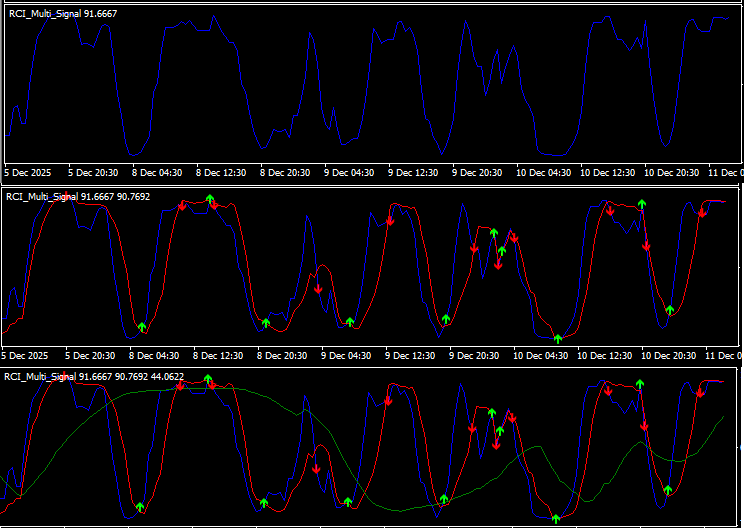
Task: Click "8 Dec 04:30" on top panel time axis
Action: pyautogui.click(x=155, y=172)
